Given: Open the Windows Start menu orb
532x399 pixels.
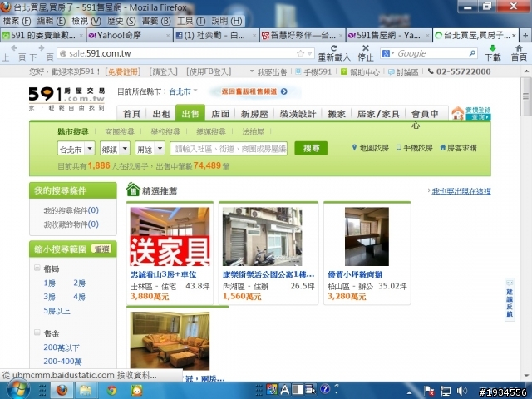Looking at the screenshot, I should (18, 390).
